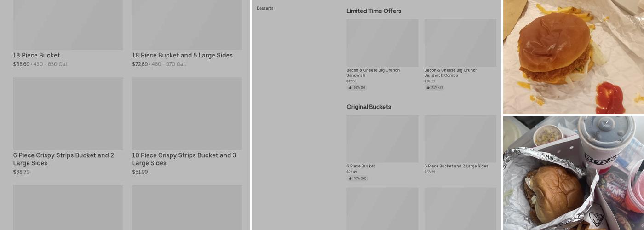644x230 pixels.
Task: Open Bacon & Cheese Big Crunch Sandwich Combo
Action: [x=451, y=73]
